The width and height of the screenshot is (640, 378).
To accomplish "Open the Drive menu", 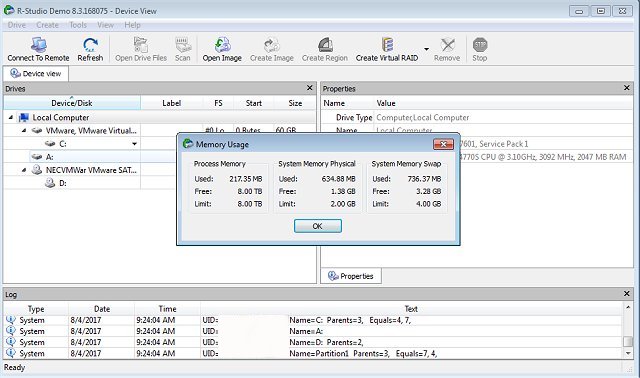I will click(x=17, y=25).
